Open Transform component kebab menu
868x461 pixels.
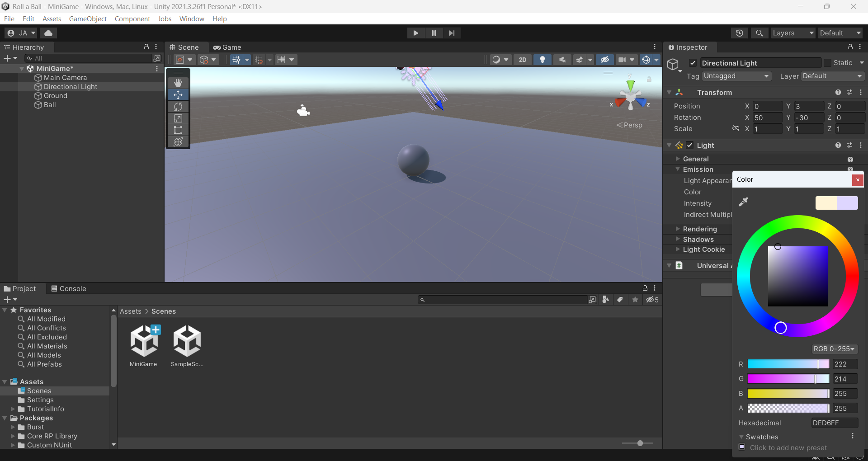pyautogui.click(x=861, y=92)
